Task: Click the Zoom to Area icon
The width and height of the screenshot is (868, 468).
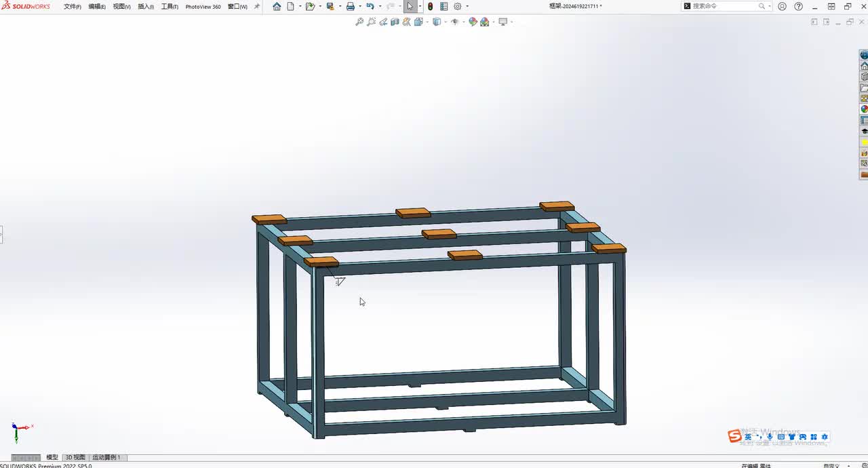Action: pyautogui.click(x=371, y=22)
